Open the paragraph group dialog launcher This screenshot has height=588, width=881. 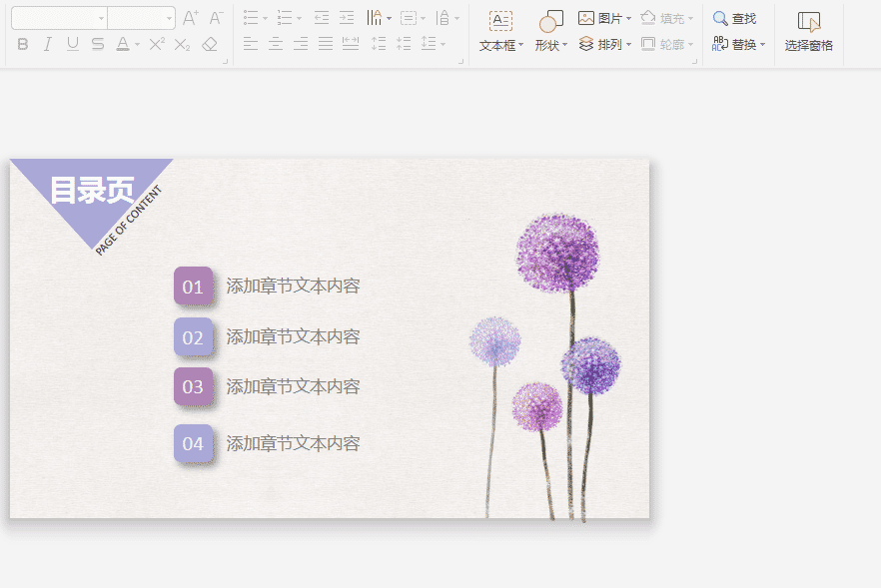460,62
